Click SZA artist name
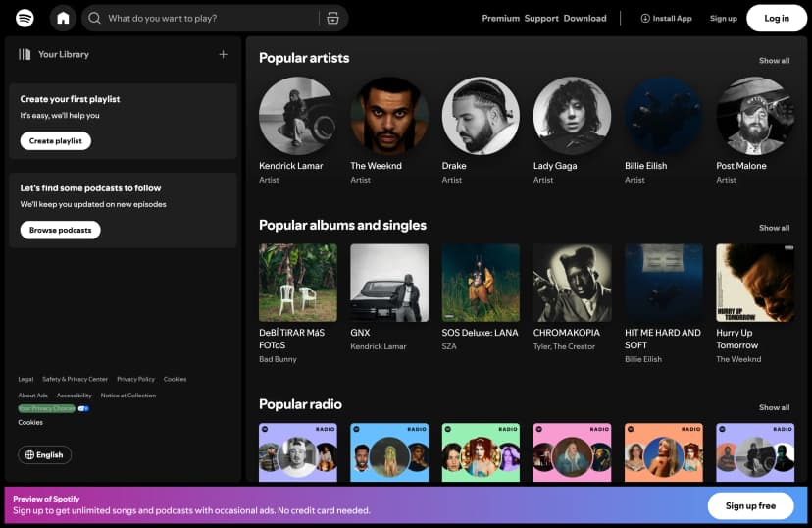Screen dimensions: 812x528 (x=449, y=346)
